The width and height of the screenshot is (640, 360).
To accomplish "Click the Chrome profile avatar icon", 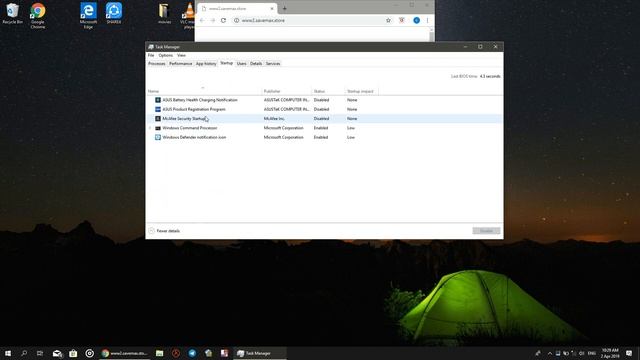I will pyautogui.click(x=416, y=20).
